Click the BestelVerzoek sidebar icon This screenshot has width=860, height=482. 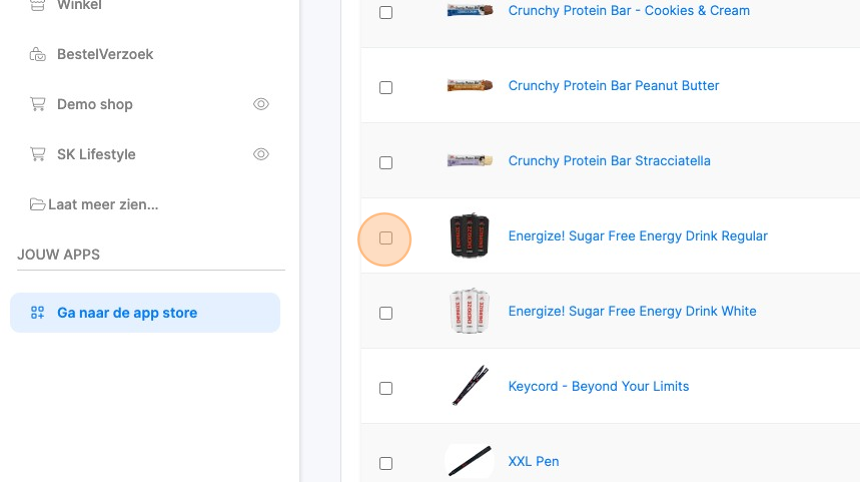(38, 54)
